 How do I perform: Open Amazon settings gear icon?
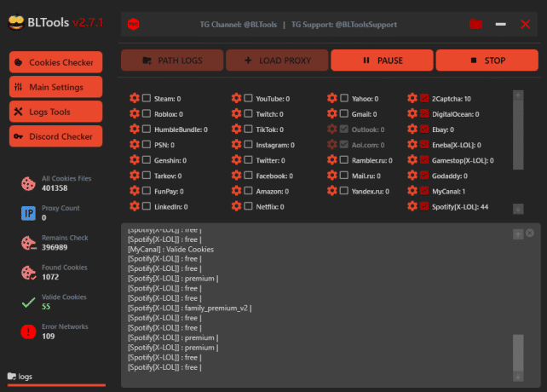(x=236, y=191)
